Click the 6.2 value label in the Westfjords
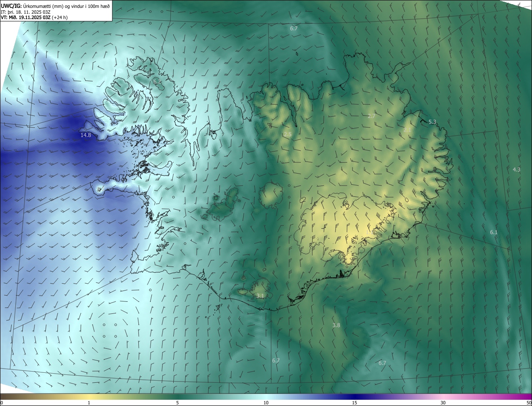Screen dimensions: 532x406 [x=157, y=82]
